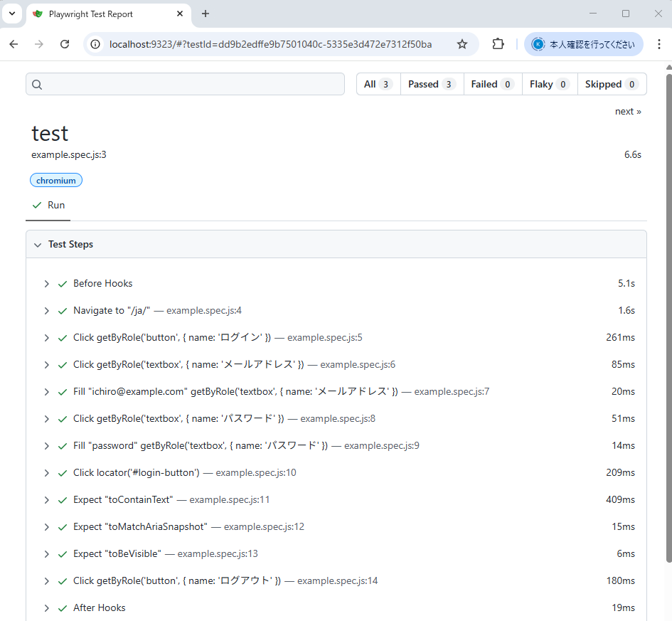Expand the Before Hooks step
The width and height of the screenshot is (672, 621).
coord(47,284)
